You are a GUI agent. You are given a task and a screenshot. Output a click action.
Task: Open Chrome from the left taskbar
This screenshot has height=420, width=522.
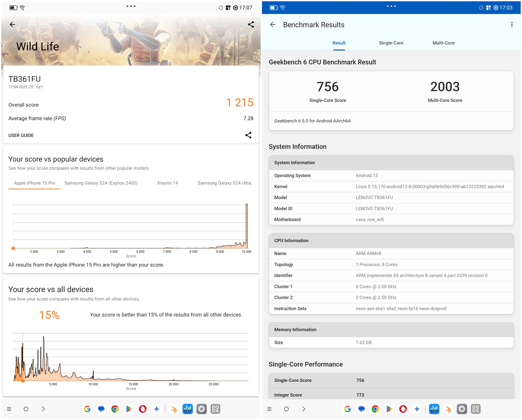coord(115,409)
